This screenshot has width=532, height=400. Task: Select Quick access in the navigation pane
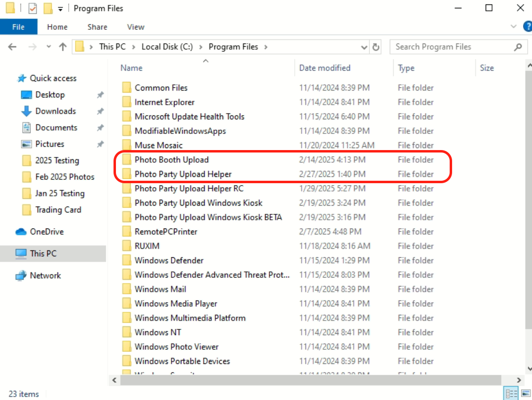[53, 78]
